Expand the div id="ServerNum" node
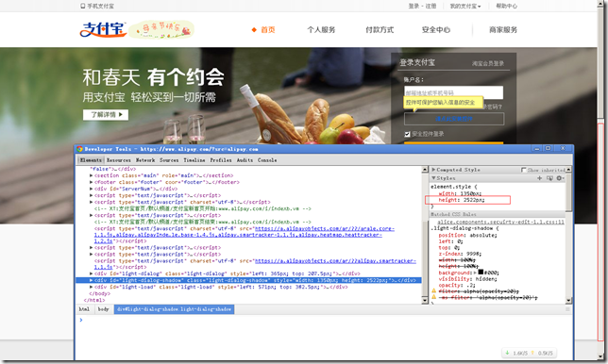 point(92,189)
